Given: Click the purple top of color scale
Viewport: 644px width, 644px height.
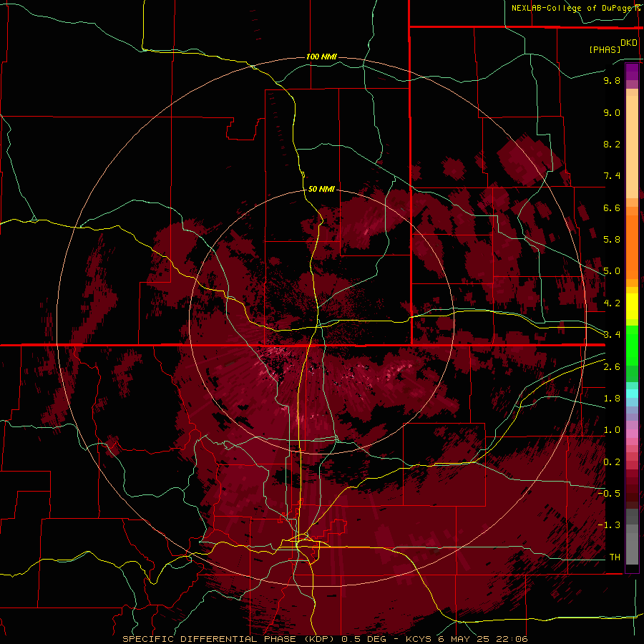Looking at the screenshot, I should point(632,72).
